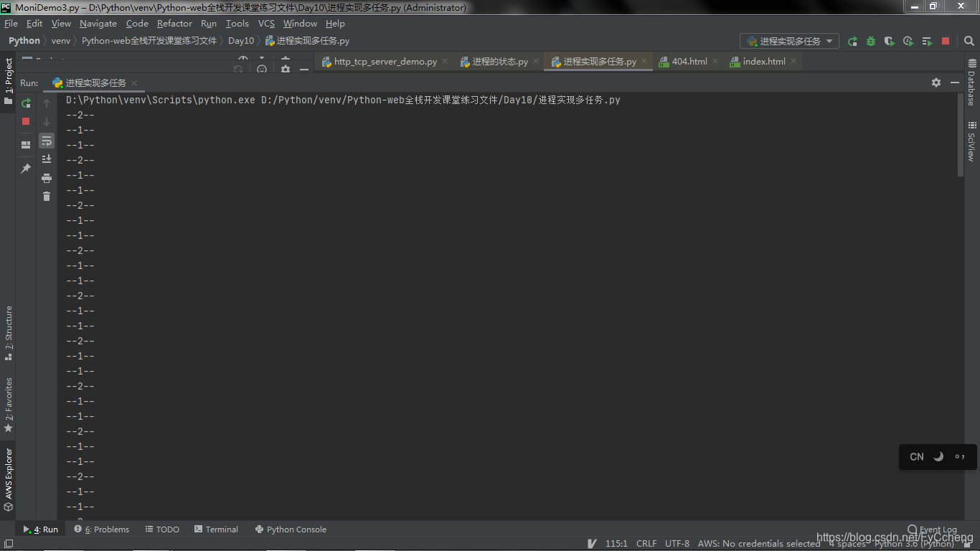
Task: Open the VCS menu
Action: point(267,24)
